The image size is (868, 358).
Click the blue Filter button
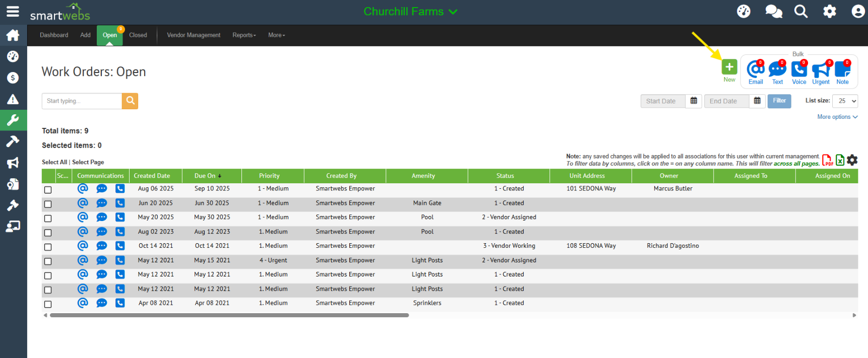click(x=779, y=101)
